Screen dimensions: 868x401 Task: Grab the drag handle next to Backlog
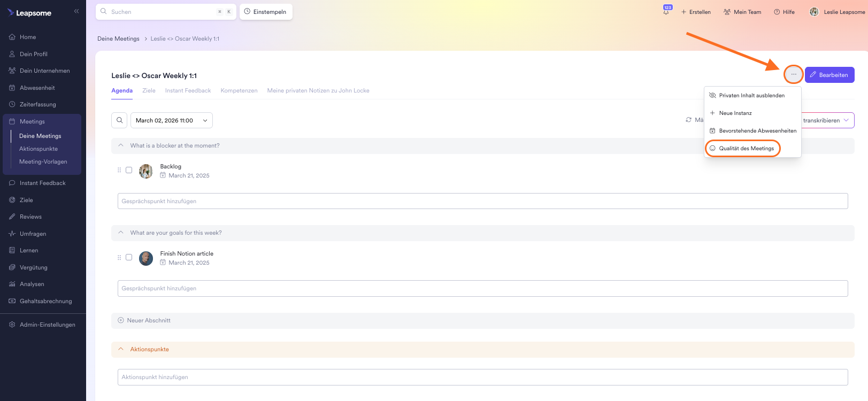click(119, 170)
